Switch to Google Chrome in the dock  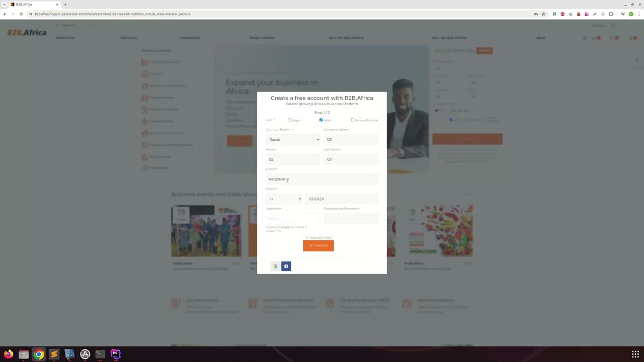point(39,354)
